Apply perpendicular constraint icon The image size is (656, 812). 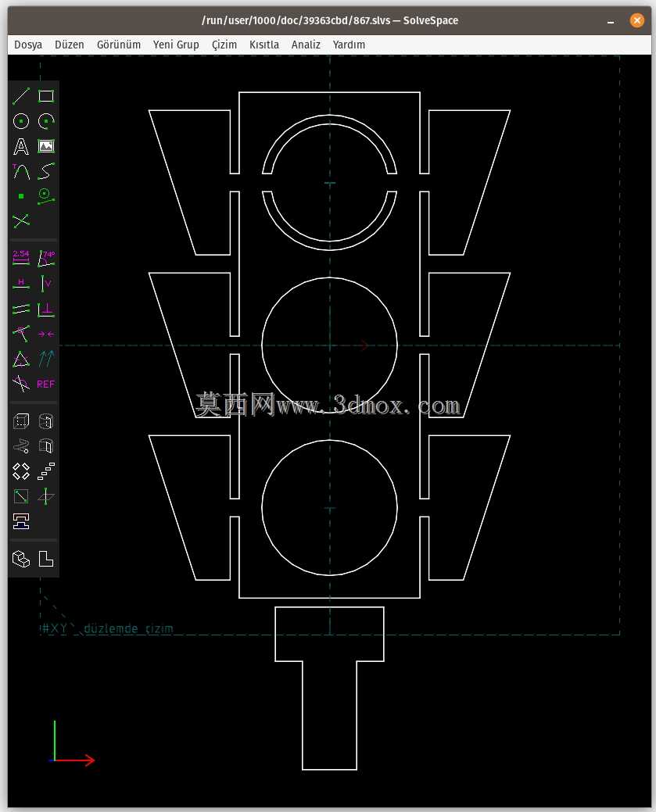[46, 309]
